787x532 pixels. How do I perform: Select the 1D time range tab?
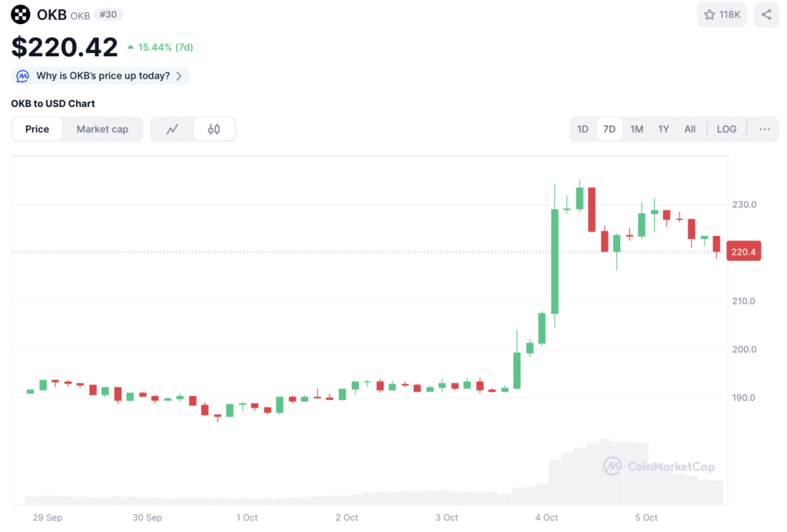pyautogui.click(x=583, y=129)
